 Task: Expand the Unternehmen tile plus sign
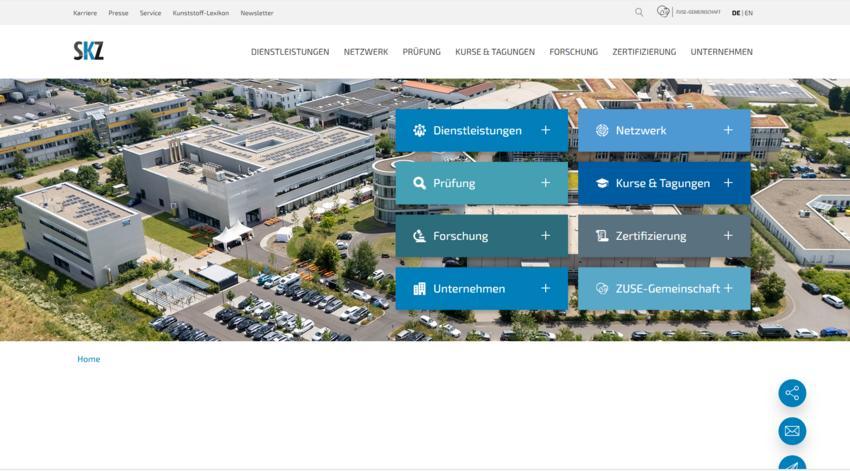[x=545, y=288]
